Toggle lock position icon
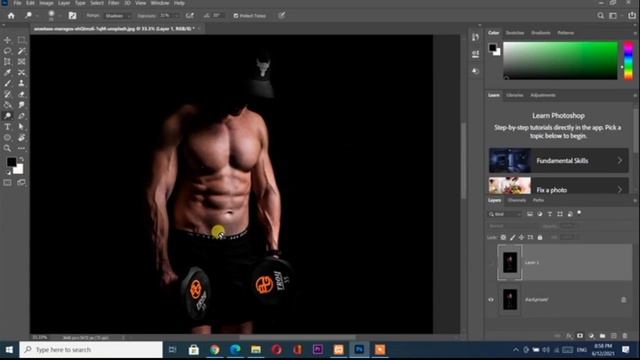 tap(522, 237)
